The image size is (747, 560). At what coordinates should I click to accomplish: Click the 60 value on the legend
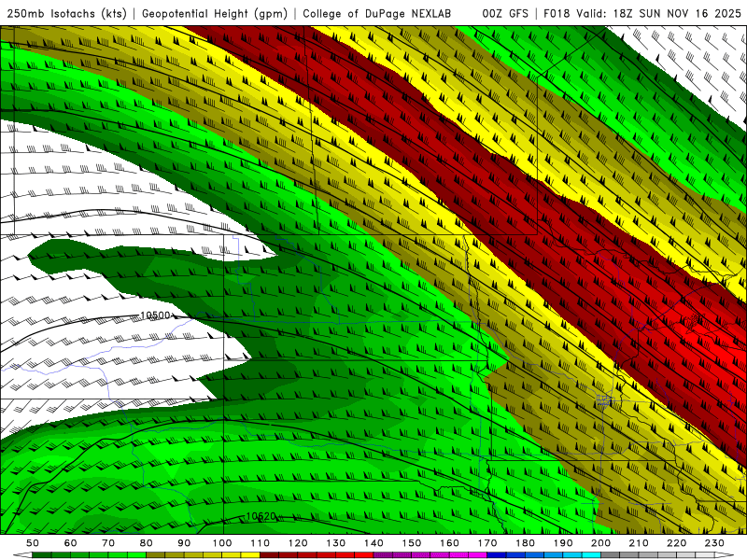click(70, 543)
